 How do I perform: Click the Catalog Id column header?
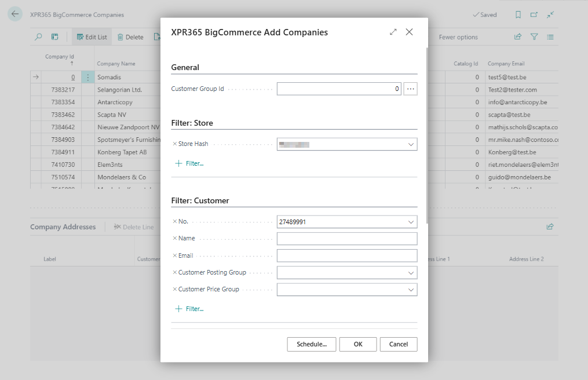[466, 64]
